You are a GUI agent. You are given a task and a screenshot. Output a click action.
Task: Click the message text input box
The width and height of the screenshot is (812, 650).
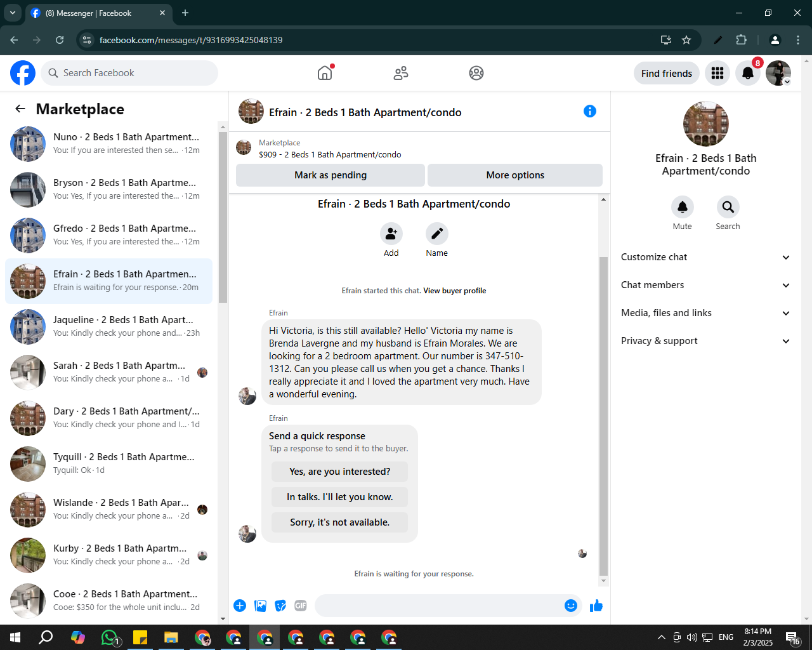(x=438, y=606)
